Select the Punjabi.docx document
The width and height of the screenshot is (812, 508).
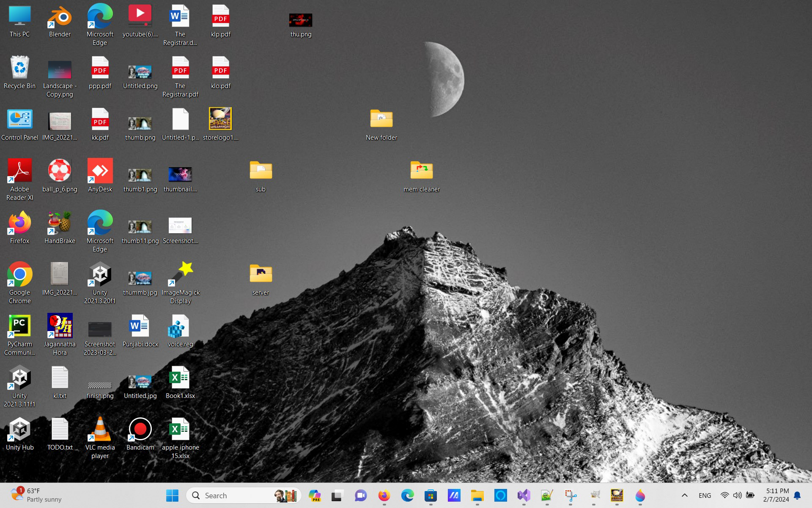(x=140, y=331)
